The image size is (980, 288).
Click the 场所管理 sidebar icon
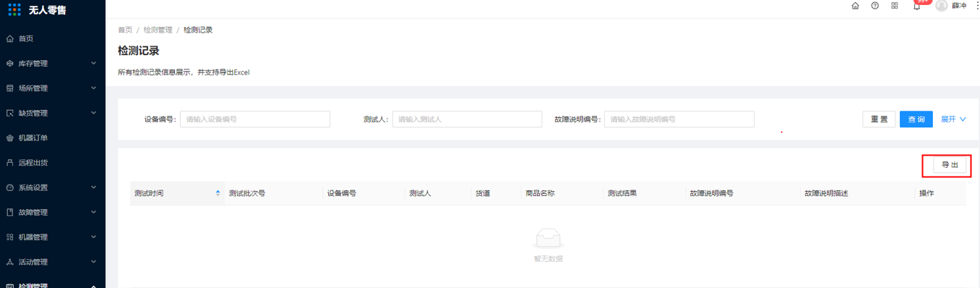(x=10, y=88)
